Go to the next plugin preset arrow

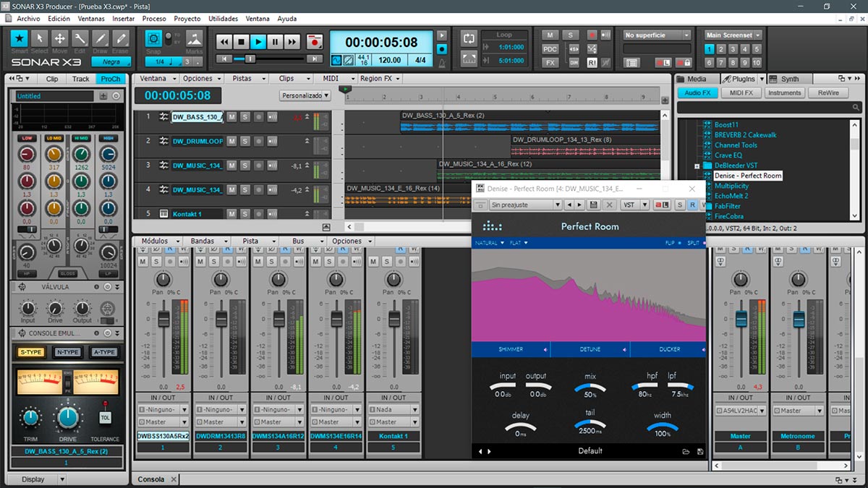(579, 205)
